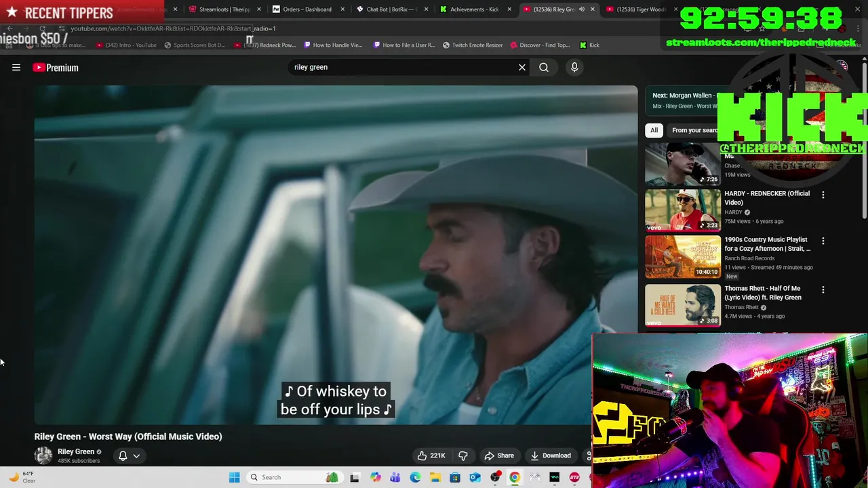Download the Worst Way video
Image resolution: width=868 pixels, height=488 pixels.
click(x=551, y=455)
